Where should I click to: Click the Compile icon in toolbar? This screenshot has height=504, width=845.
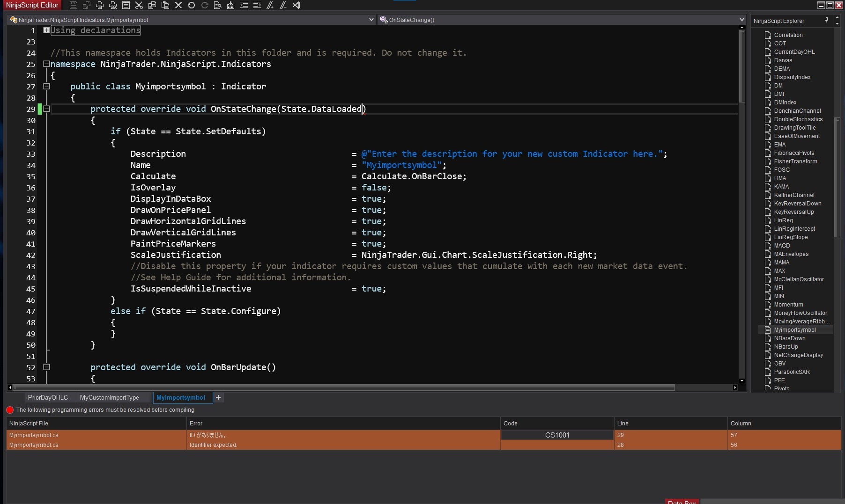tap(230, 5)
